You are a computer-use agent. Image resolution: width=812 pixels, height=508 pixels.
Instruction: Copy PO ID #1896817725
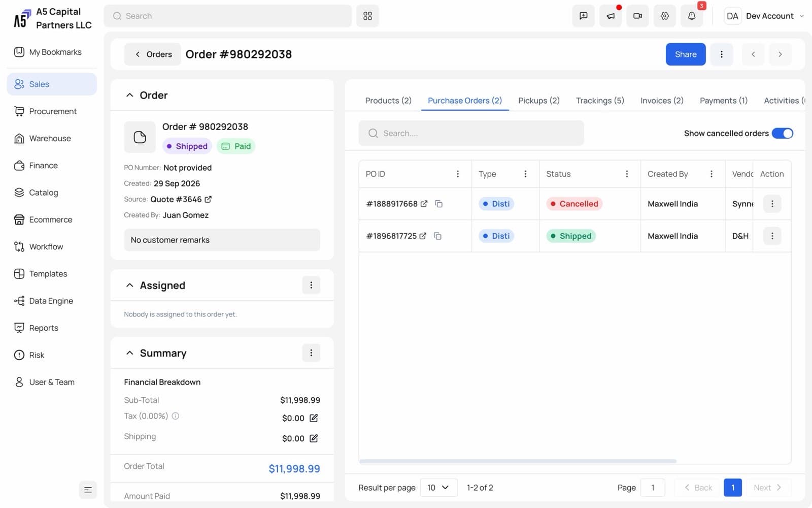437,236
